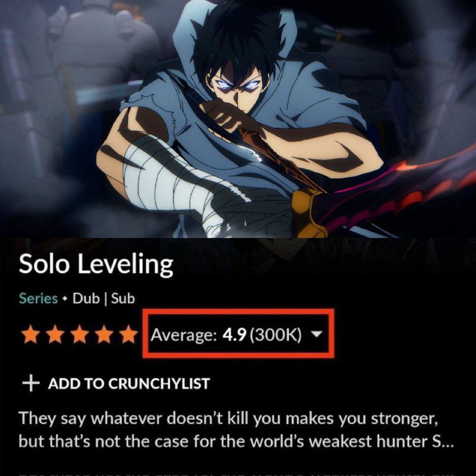Open the Series category link
Viewport: 476px width, 476px height.
click(x=38, y=299)
